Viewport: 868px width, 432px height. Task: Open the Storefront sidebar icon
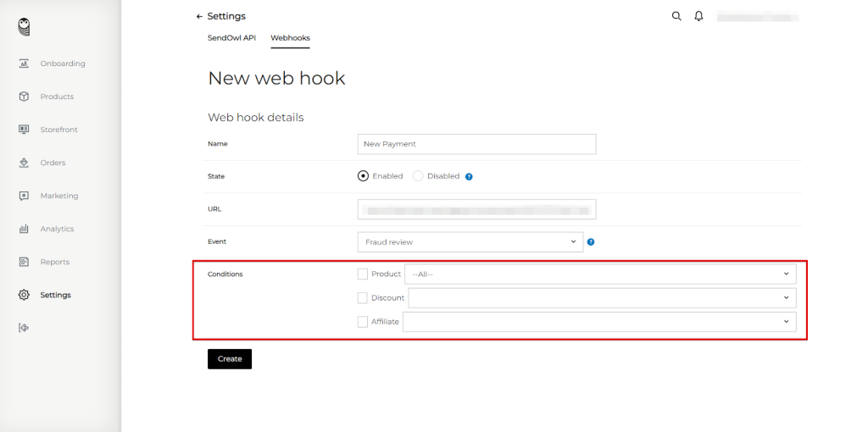point(24,130)
